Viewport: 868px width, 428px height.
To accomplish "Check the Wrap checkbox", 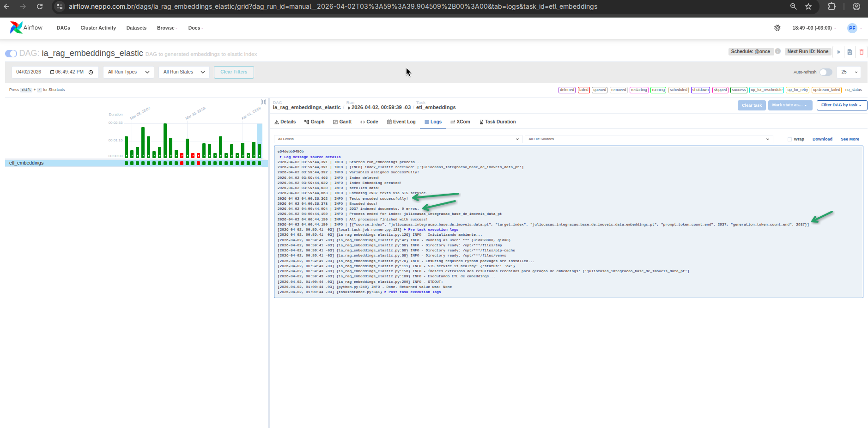I will pos(789,139).
